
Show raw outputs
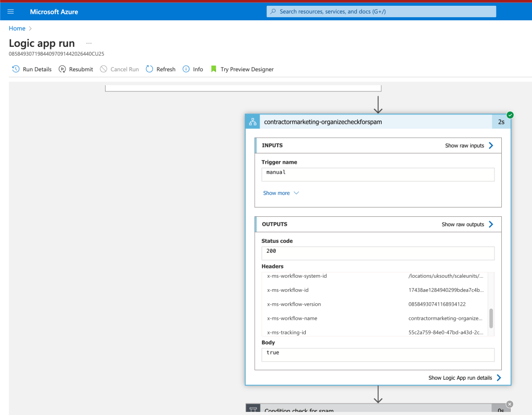coord(463,224)
